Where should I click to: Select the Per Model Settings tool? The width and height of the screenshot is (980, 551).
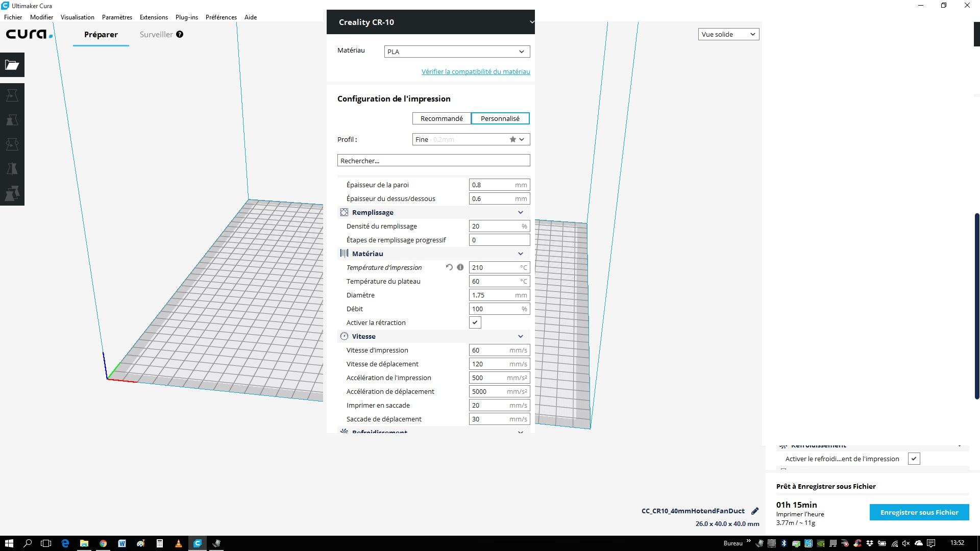coord(12,193)
